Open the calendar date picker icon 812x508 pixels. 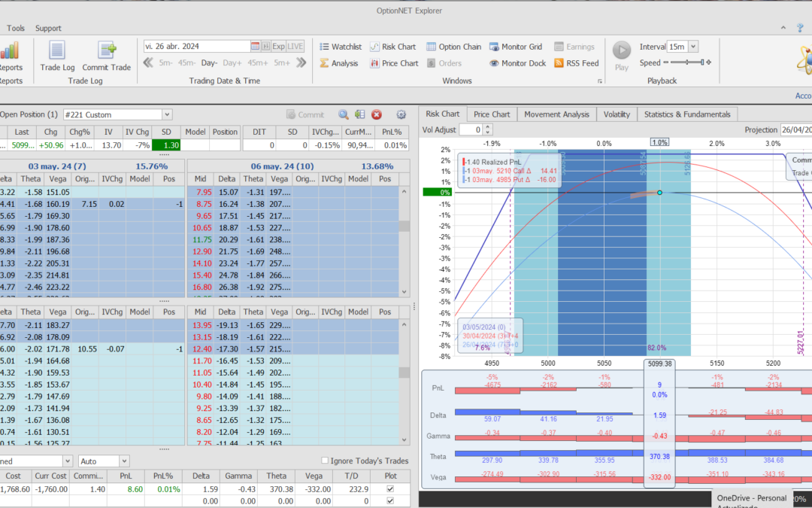click(x=256, y=46)
